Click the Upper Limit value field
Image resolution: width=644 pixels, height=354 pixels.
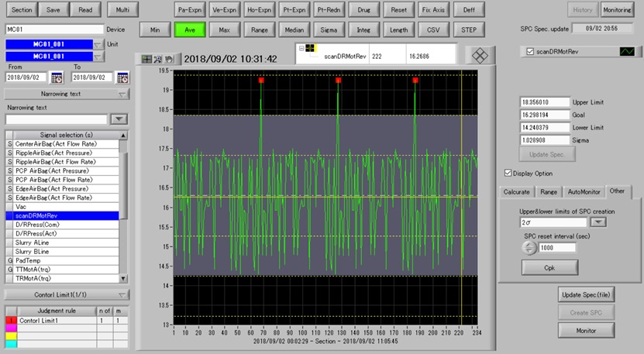click(x=545, y=102)
